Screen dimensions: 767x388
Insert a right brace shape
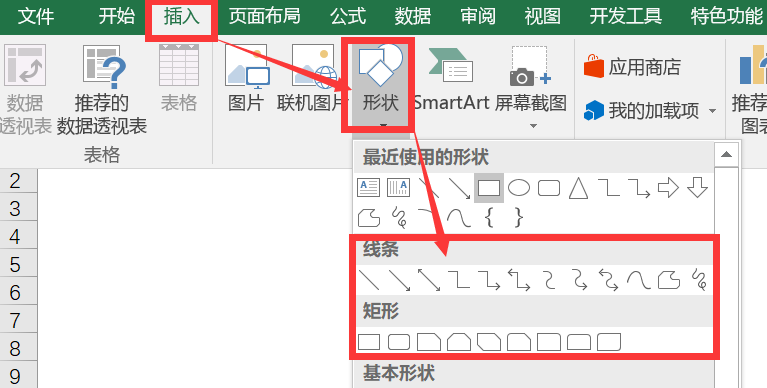[519, 218]
